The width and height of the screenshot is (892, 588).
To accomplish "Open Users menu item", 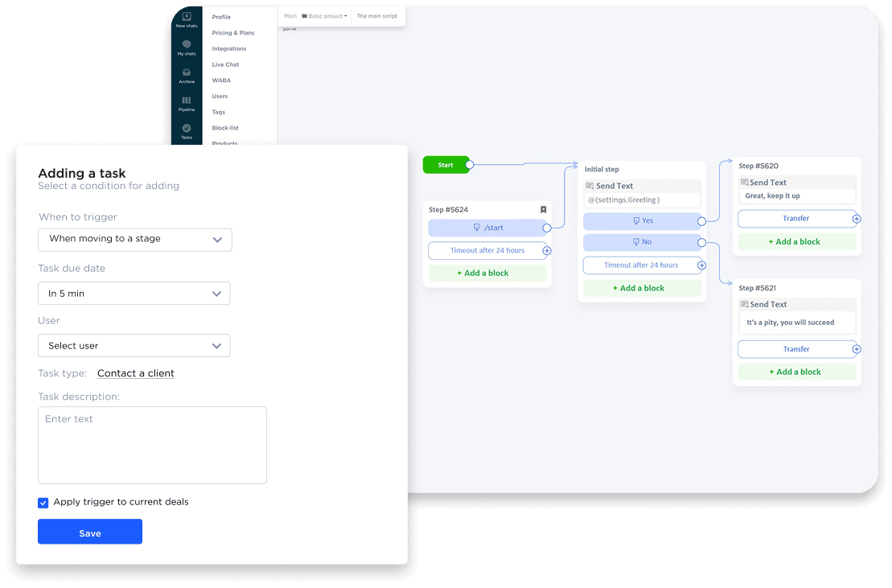I will coord(220,97).
